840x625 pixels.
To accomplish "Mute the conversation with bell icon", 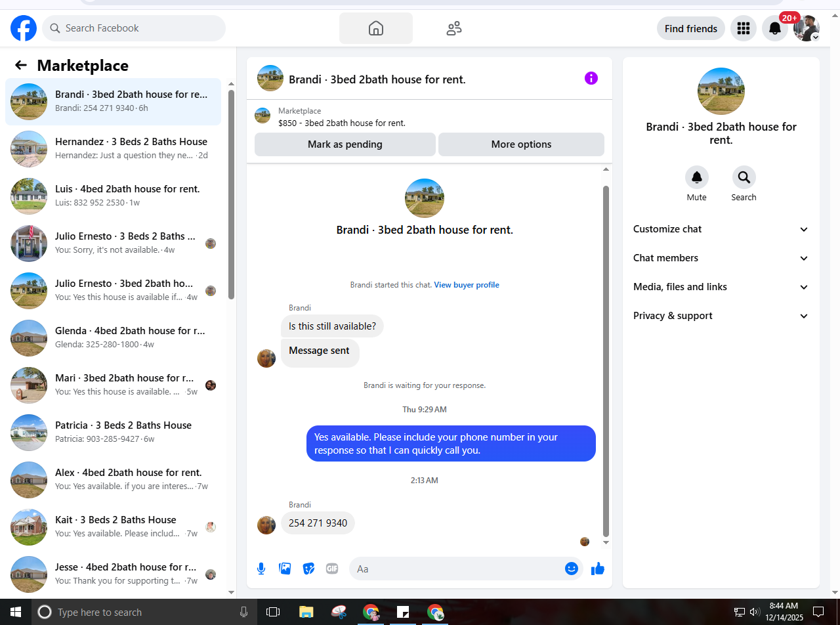I will click(x=697, y=177).
